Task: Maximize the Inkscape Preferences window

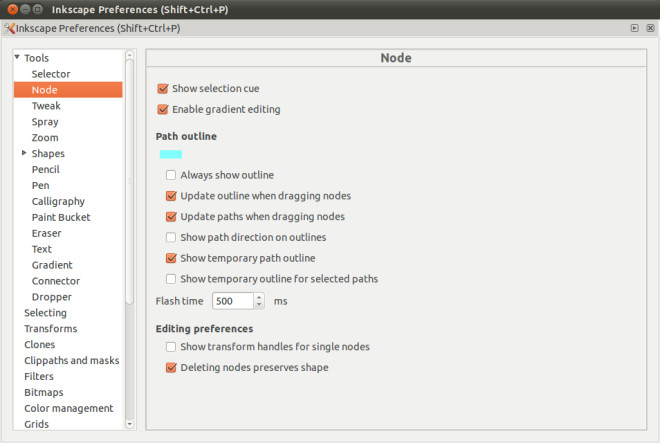Action: point(38,9)
